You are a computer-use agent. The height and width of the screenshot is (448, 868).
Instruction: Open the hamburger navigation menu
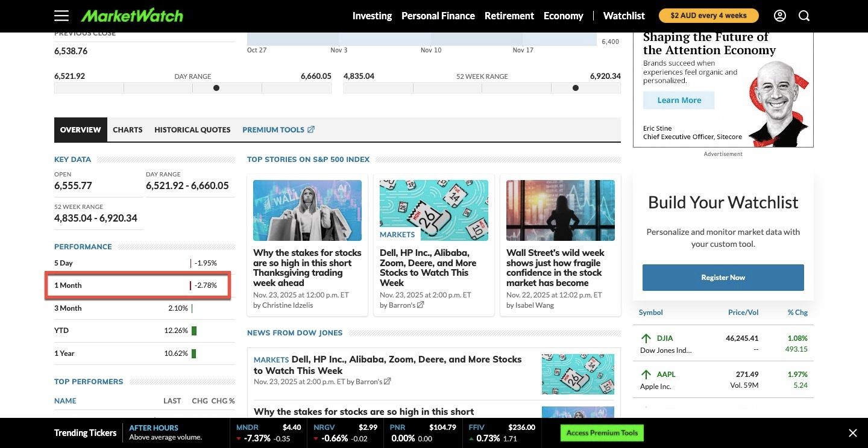click(x=61, y=16)
